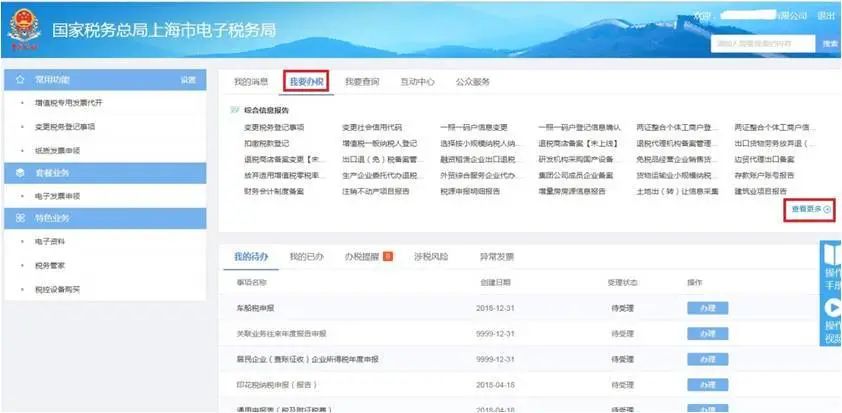Open 研发机构采购国产设备 link
The height and width of the screenshot is (413, 842).
(576, 160)
